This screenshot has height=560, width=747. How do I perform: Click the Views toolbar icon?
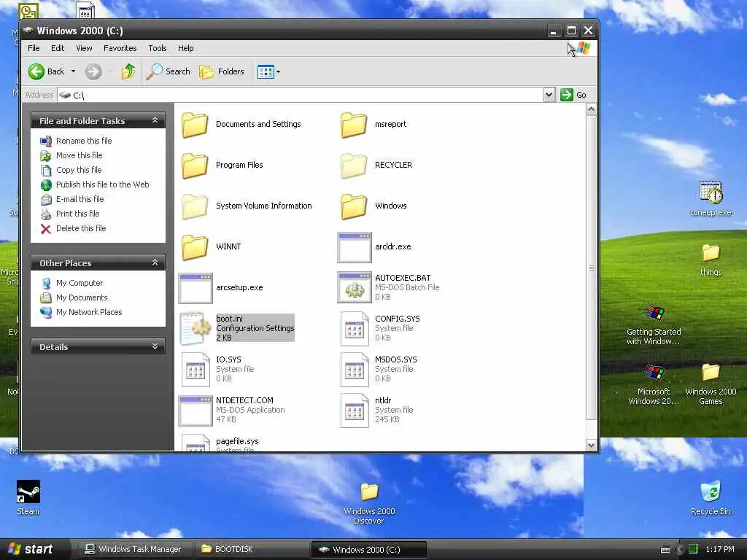(x=266, y=72)
